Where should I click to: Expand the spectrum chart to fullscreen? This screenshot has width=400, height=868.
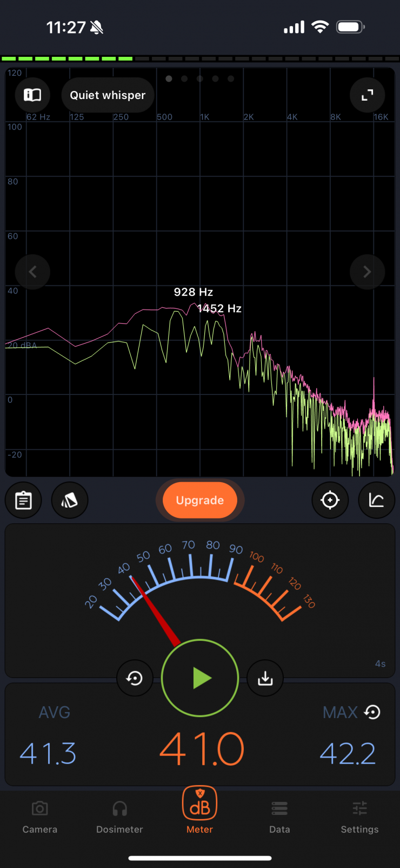(x=368, y=95)
